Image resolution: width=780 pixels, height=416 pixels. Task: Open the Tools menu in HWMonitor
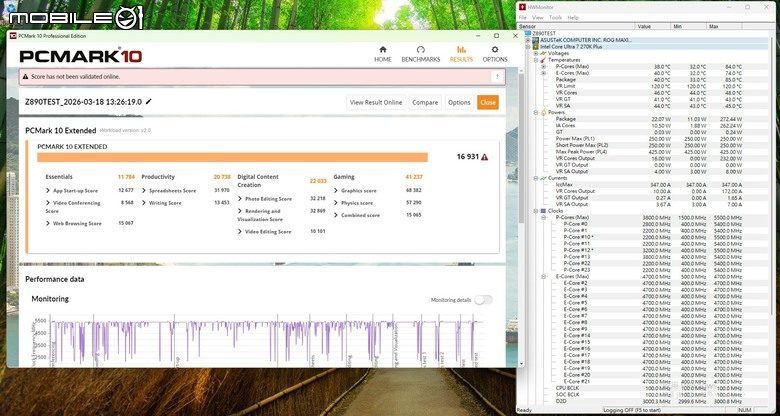(555, 17)
